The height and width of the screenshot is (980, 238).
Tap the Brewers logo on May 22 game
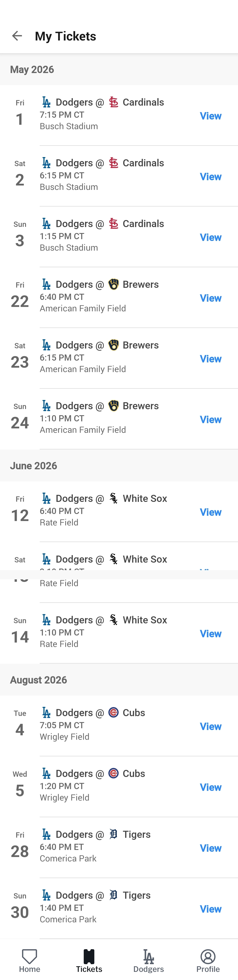click(x=113, y=284)
